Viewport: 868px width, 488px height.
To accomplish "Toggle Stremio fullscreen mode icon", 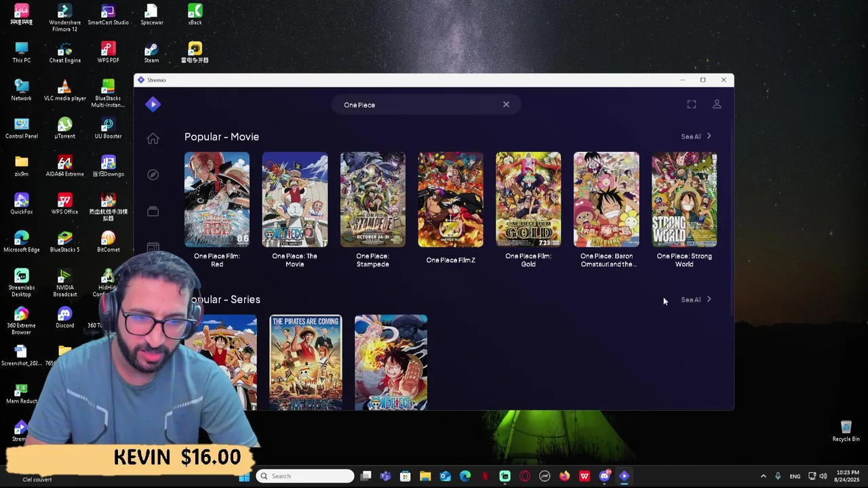I will tap(692, 104).
